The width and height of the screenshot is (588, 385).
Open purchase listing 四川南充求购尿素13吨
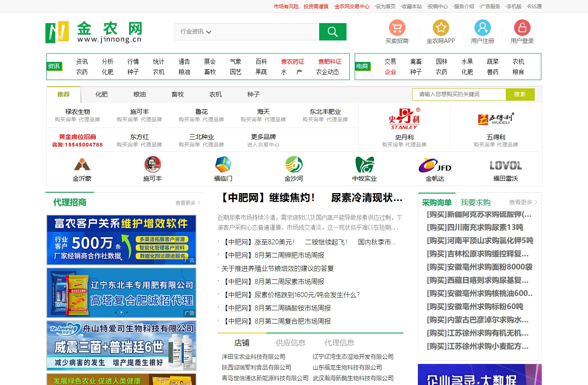coord(475,227)
